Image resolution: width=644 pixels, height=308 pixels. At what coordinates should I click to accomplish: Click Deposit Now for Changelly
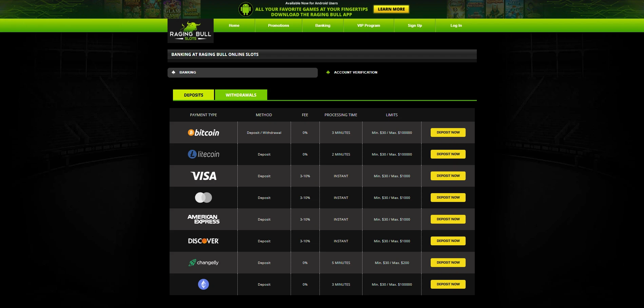(x=448, y=262)
